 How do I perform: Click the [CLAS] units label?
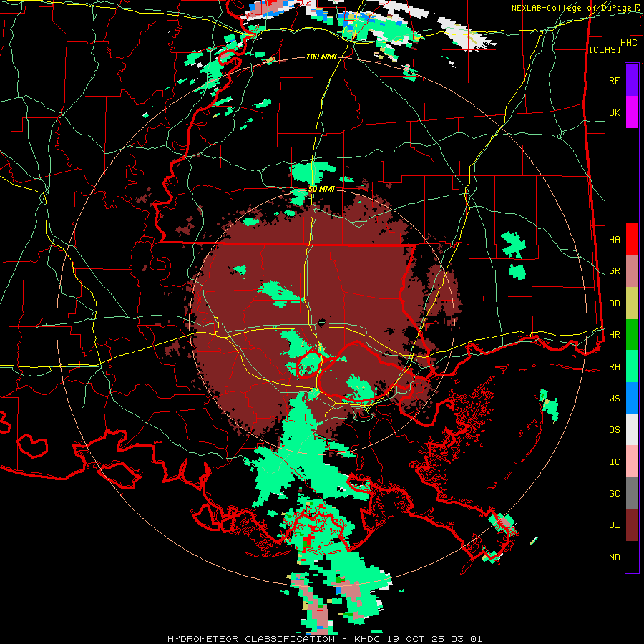click(x=605, y=49)
